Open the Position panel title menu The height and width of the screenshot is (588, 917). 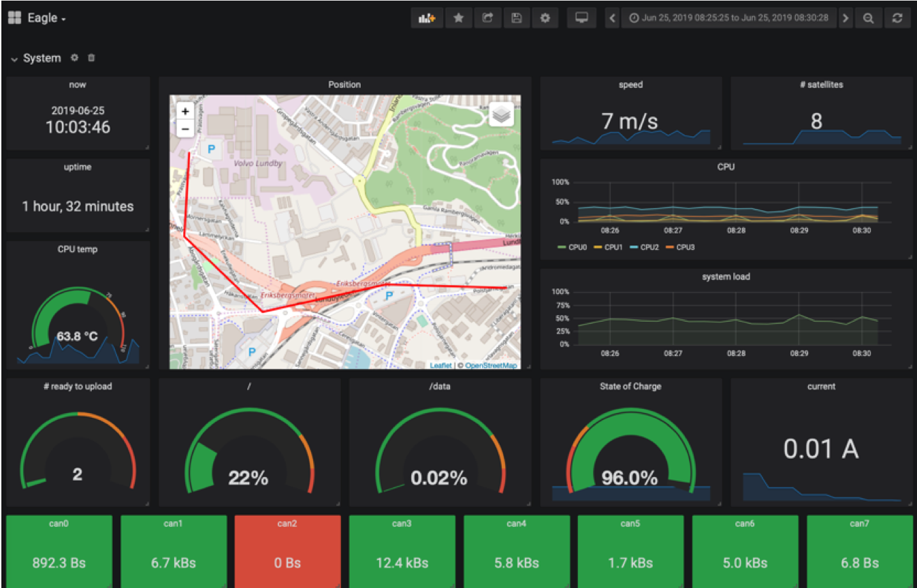(x=344, y=84)
